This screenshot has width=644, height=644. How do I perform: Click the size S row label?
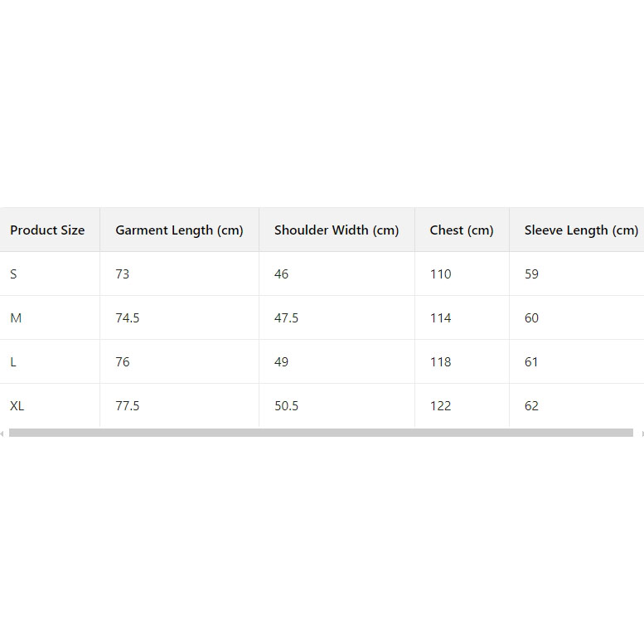tap(13, 274)
